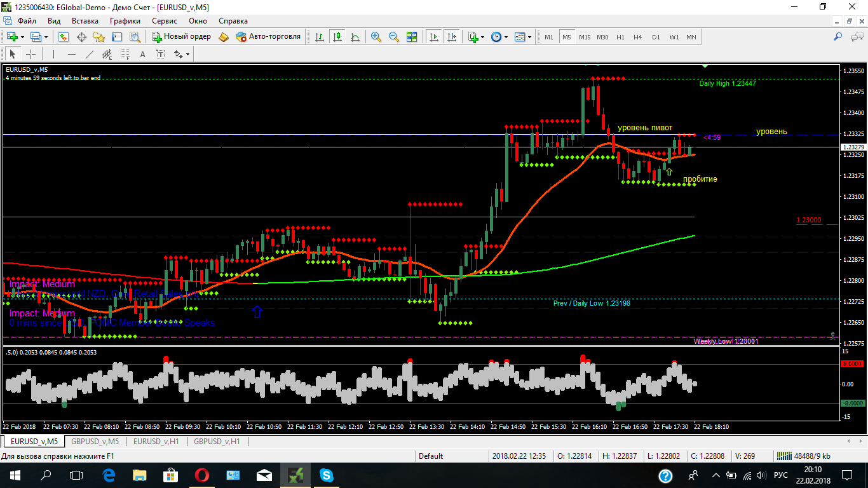This screenshot has width=868, height=488.
Task: Switch to the GBPUSD_v,H1 chart tab
Action: coord(217,441)
